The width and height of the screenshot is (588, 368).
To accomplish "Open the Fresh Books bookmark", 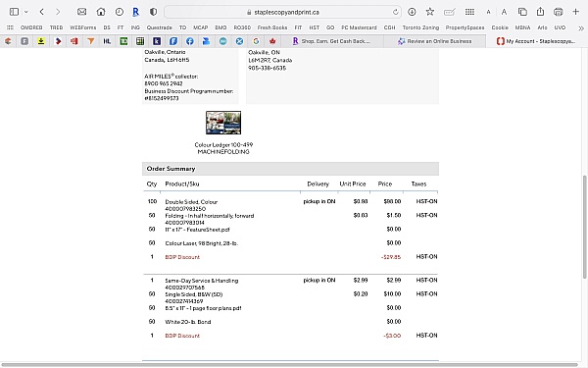I will [272, 27].
